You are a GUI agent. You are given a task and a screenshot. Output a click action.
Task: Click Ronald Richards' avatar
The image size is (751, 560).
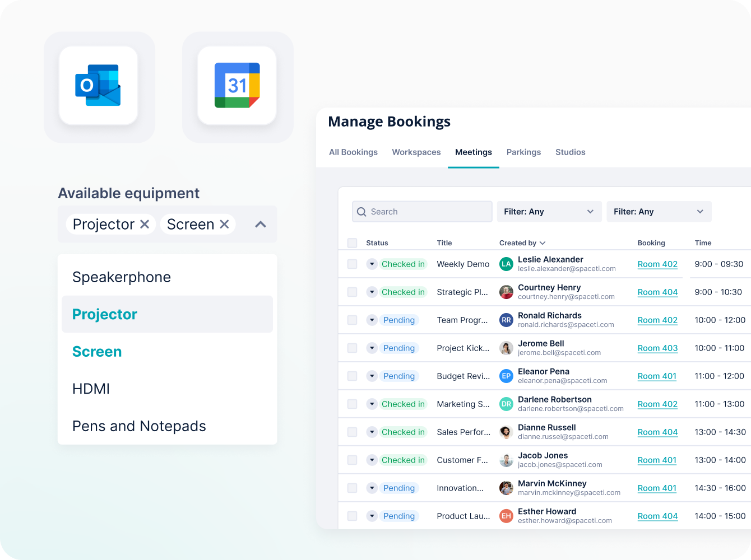coord(506,320)
